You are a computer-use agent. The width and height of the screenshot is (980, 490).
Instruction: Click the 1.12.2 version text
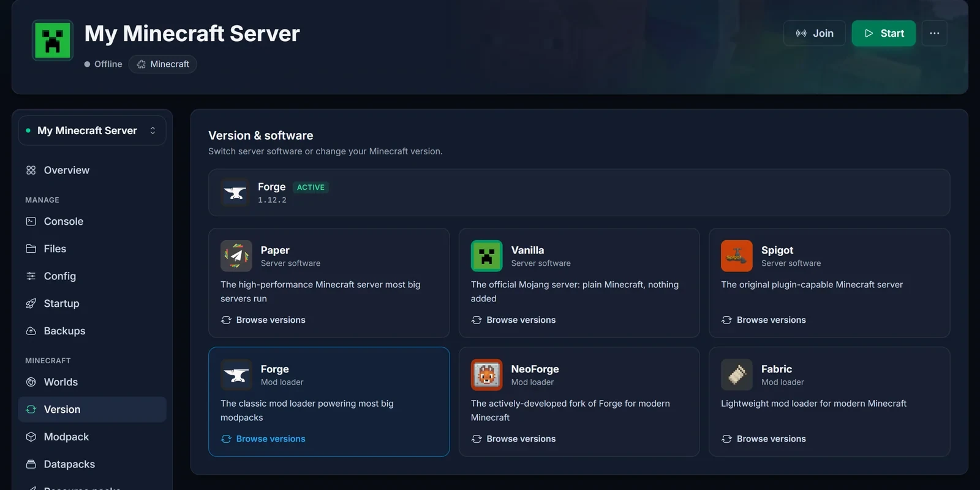coord(272,200)
